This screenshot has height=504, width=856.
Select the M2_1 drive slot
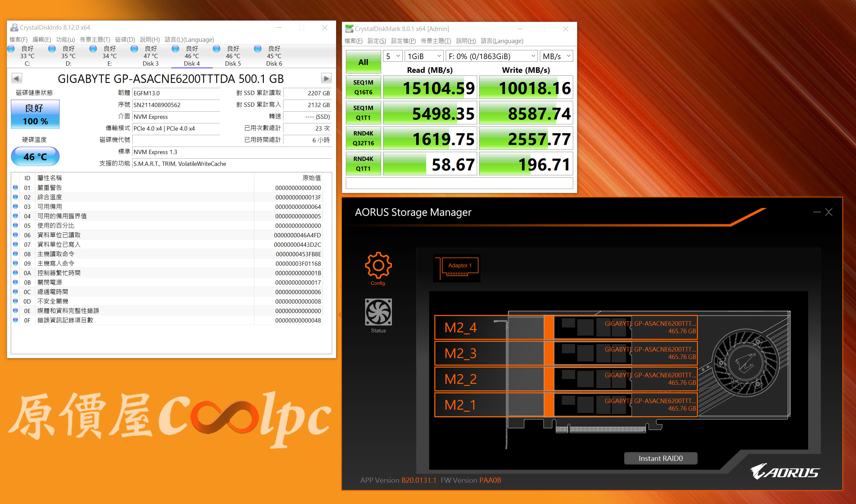(x=566, y=405)
